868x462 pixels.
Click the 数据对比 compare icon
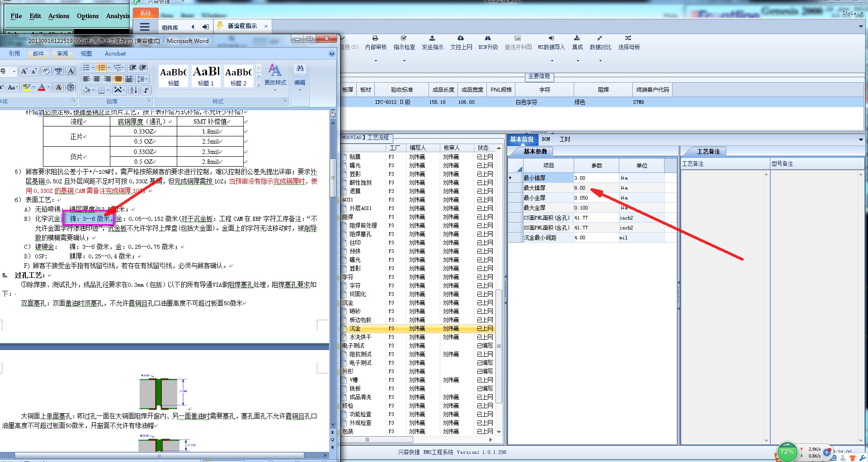600,38
